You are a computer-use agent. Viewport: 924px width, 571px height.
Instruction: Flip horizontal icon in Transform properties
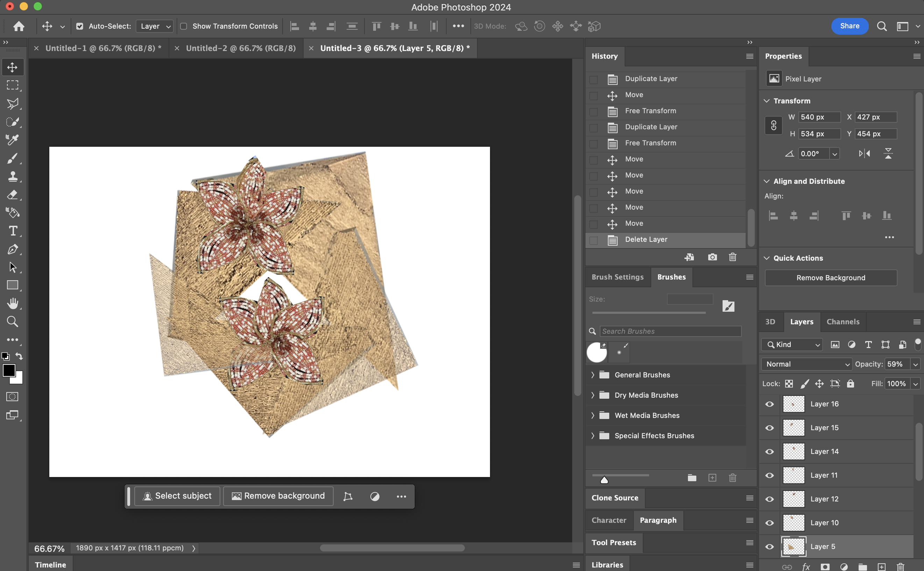[x=864, y=154]
